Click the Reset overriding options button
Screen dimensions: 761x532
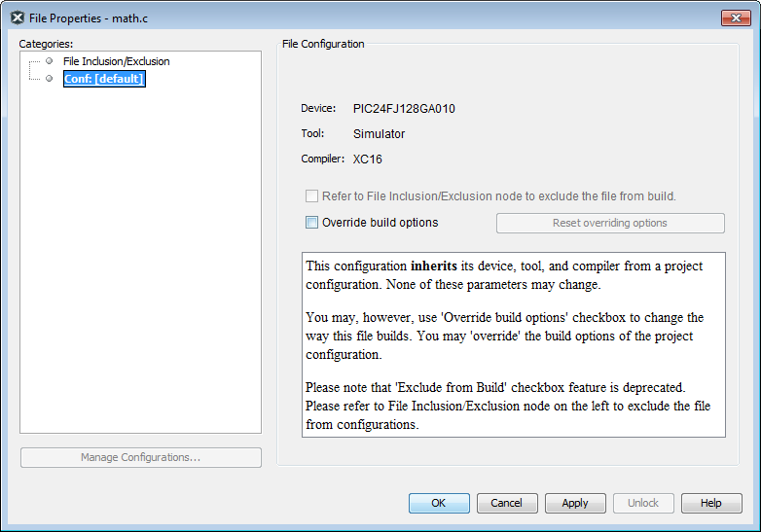click(610, 223)
